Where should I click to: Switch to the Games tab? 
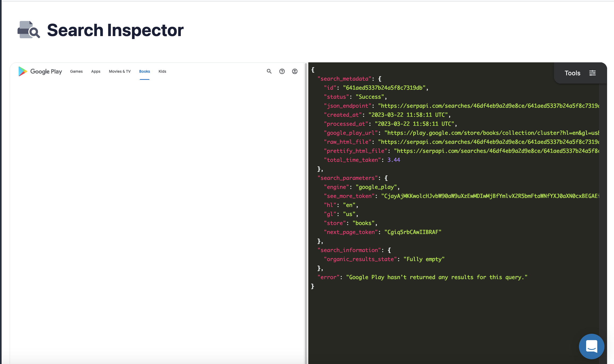(x=76, y=71)
